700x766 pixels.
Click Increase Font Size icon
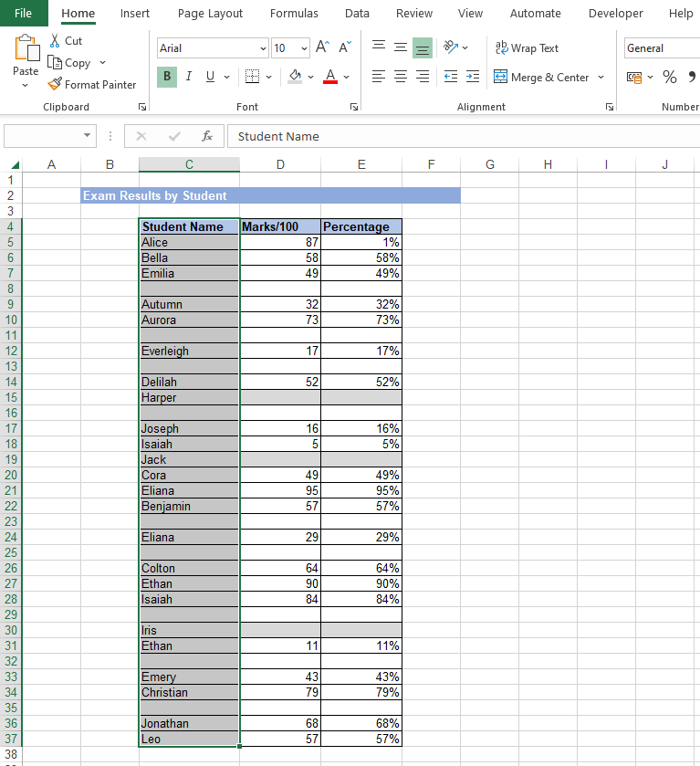(x=323, y=47)
